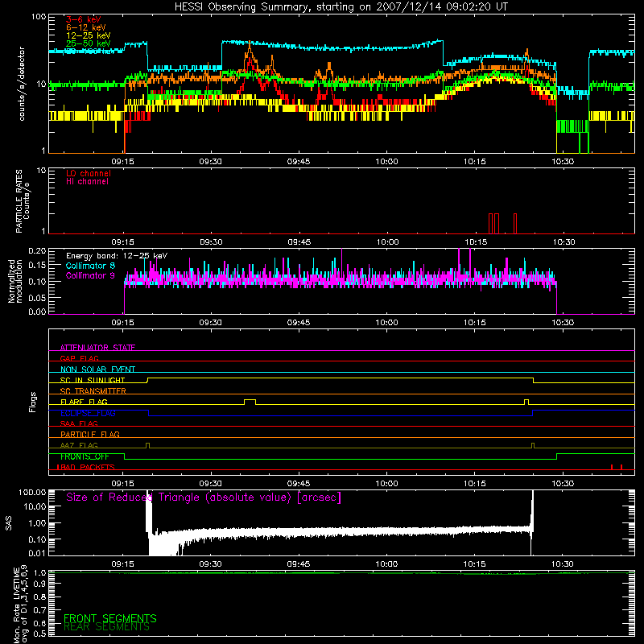Click the Flags panel axis label
The width and height of the screenshot is (644, 644).
click(x=32, y=402)
